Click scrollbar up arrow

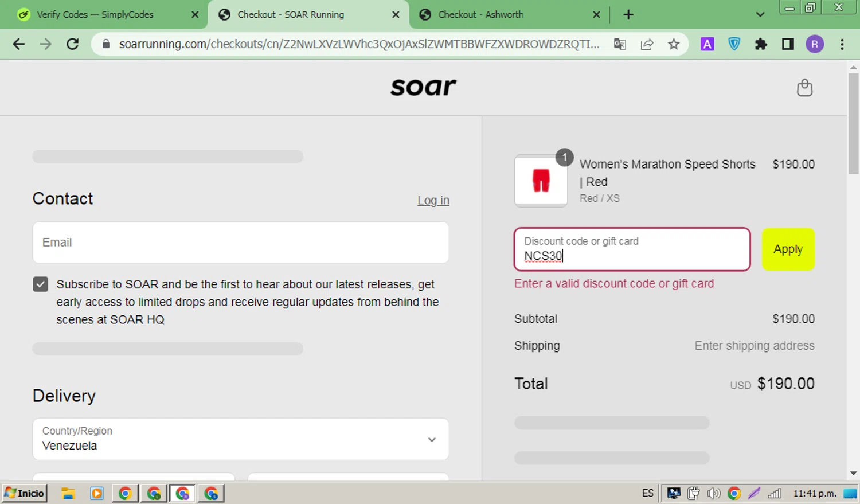coord(853,67)
